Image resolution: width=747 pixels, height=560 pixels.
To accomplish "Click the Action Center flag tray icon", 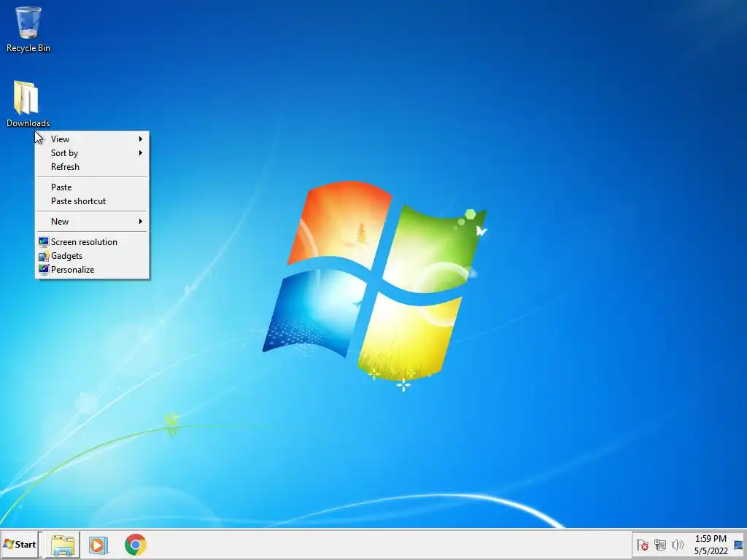I will 642,544.
